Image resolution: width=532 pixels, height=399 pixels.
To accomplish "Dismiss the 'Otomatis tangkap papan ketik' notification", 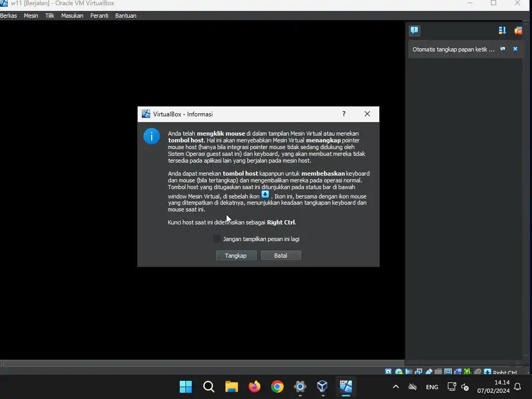I will coord(515,49).
